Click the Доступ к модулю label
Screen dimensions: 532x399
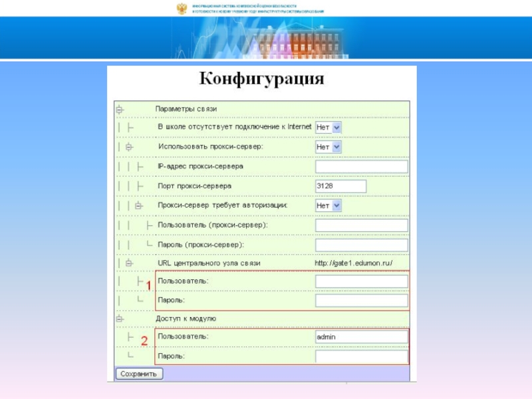click(x=186, y=319)
